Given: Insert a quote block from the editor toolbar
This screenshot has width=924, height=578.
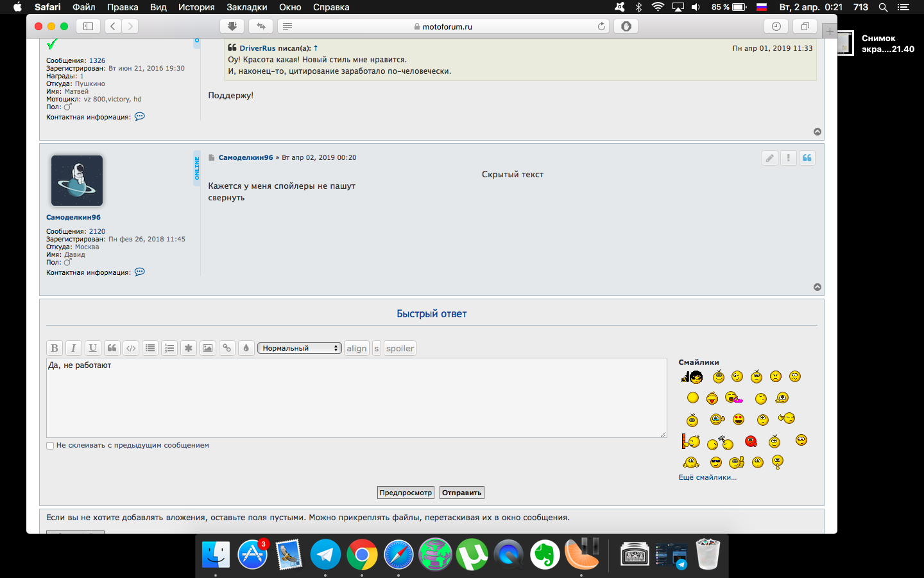Looking at the screenshot, I should pos(112,348).
